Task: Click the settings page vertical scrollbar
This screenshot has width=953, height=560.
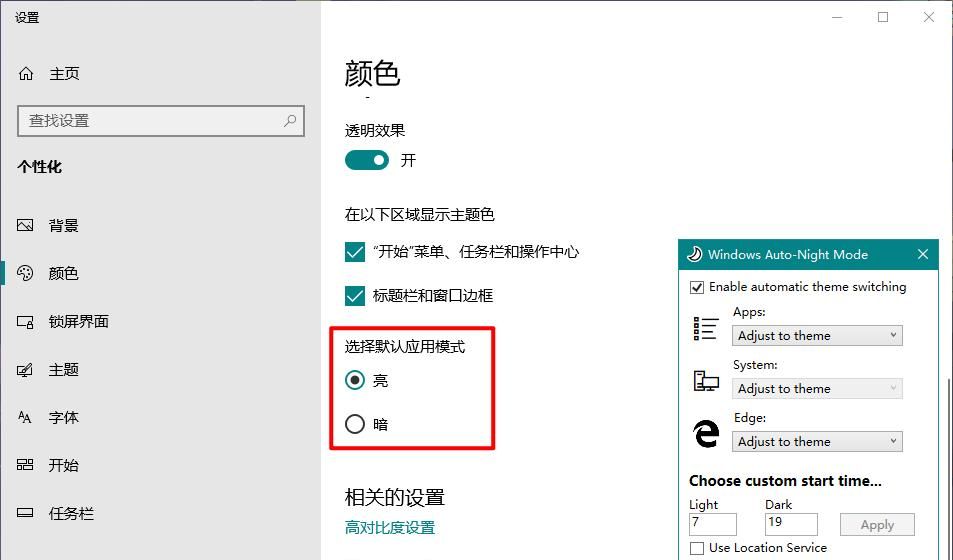Action: pyautogui.click(x=948, y=468)
